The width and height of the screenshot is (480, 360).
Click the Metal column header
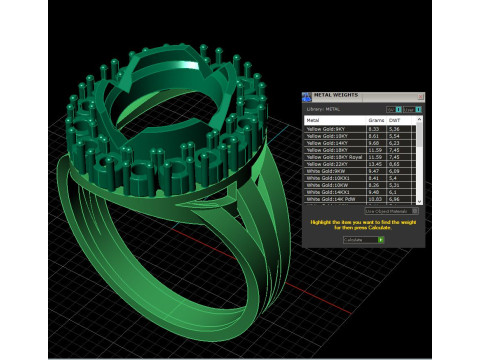pyautogui.click(x=335, y=120)
